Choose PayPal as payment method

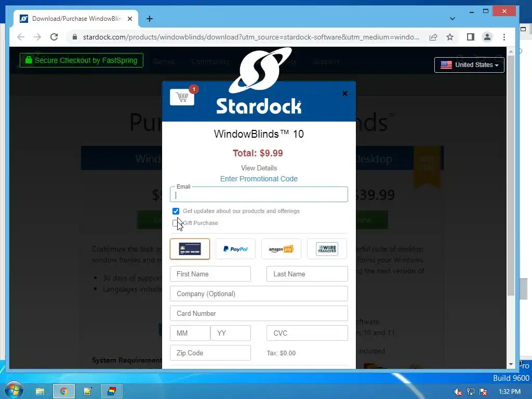pos(235,249)
